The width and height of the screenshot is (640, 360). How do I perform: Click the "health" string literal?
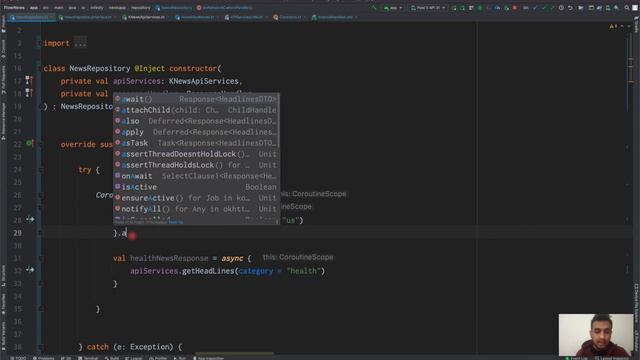pyautogui.click(x=303, y=271)
